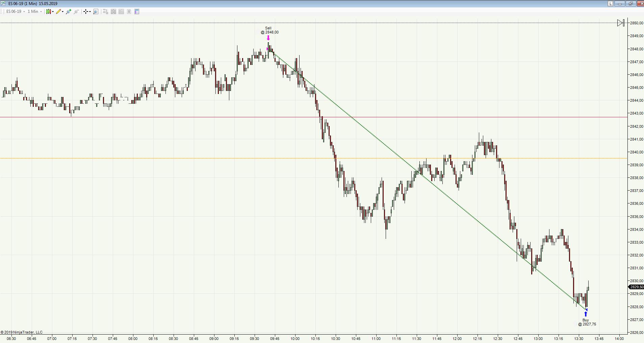Click the 2850,00 price axis label
Viewport: 644px width, 343px height.
(x=637, y=23)
